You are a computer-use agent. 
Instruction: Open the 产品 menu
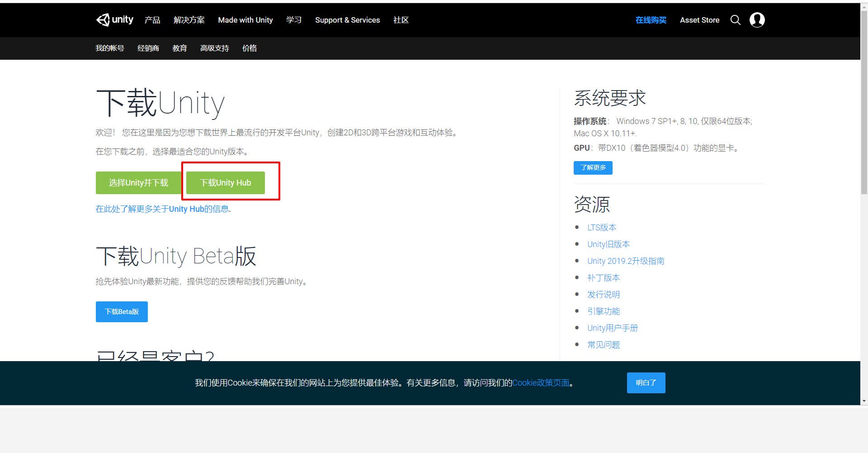[152, 20]
